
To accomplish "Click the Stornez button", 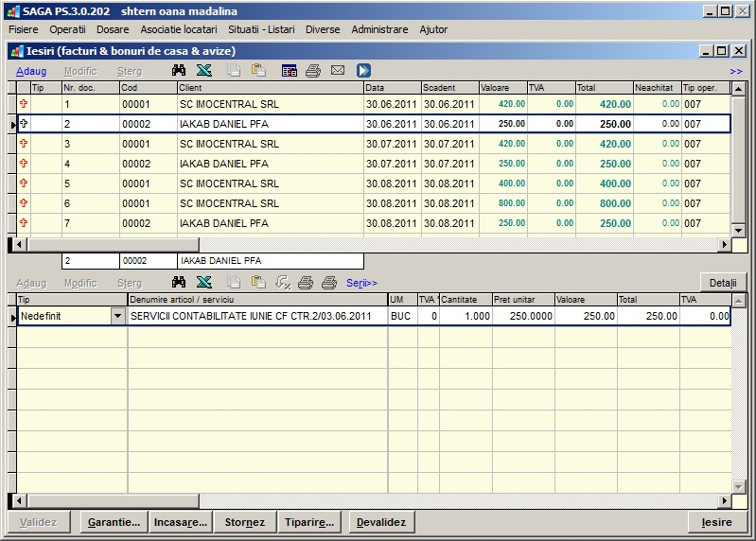I will [244, 522].
